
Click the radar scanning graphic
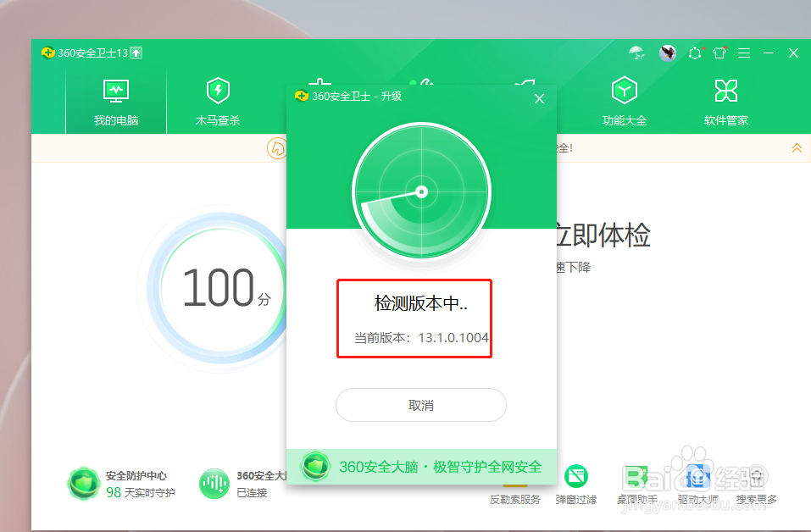click(x=421, y=191)
